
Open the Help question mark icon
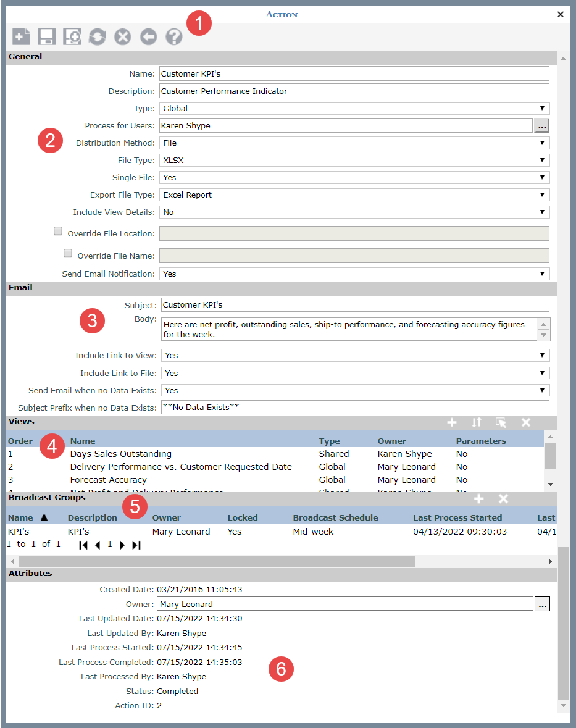174,36
